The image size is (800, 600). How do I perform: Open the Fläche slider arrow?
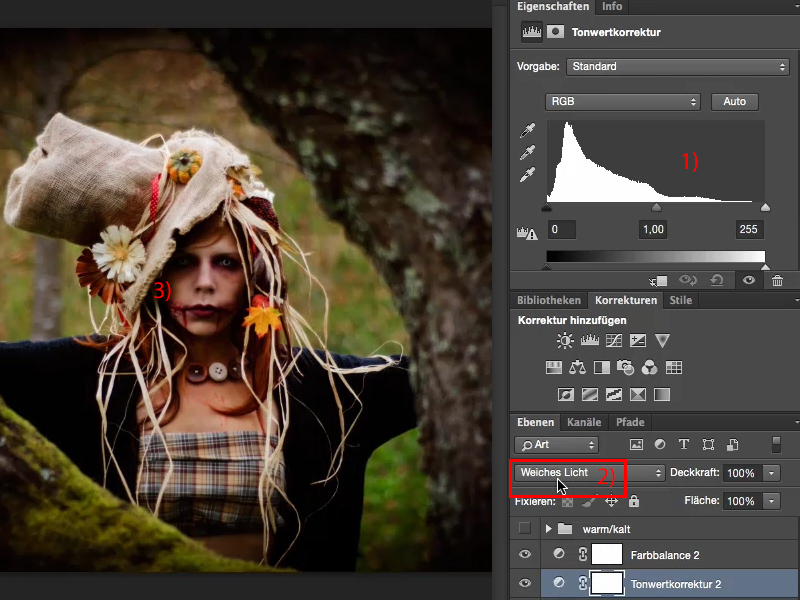click(771, 501)
